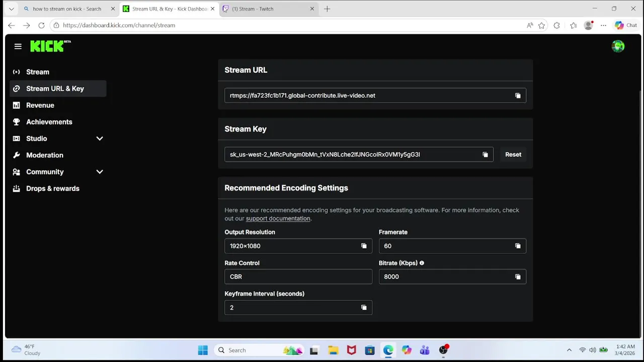This screenshot has width=644, height=362.
Task: Open Microsoft Edge from taskbar
Action: (388, 350)
